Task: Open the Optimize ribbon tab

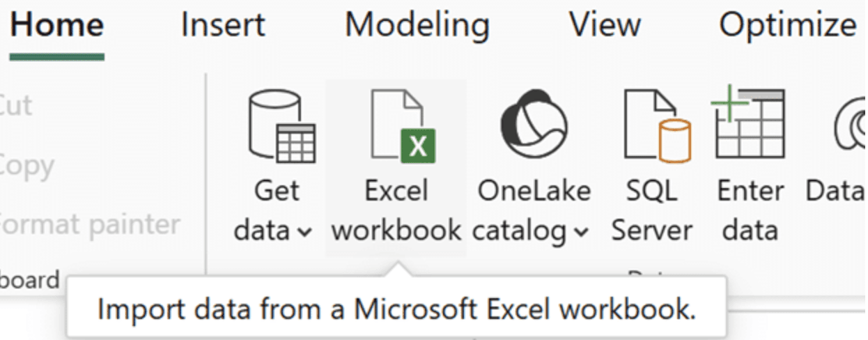Action: (788, 25)
